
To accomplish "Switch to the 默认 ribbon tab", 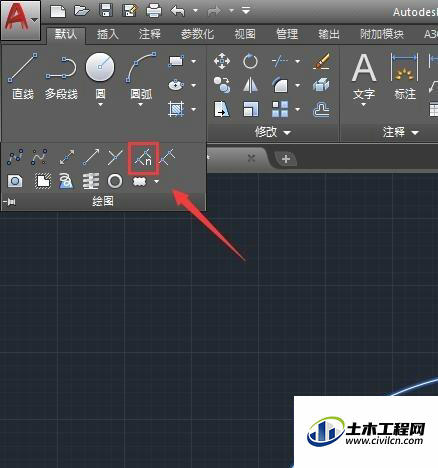I will pos(66,34).
